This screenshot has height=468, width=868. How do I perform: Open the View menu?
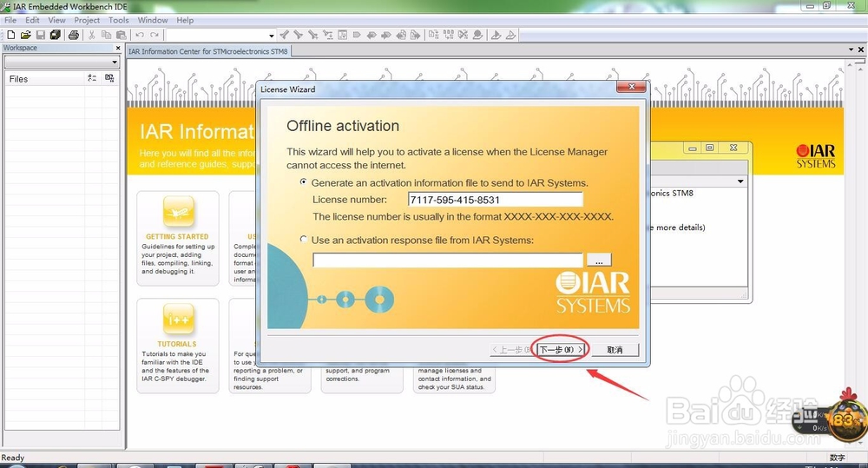coord(57,20)
